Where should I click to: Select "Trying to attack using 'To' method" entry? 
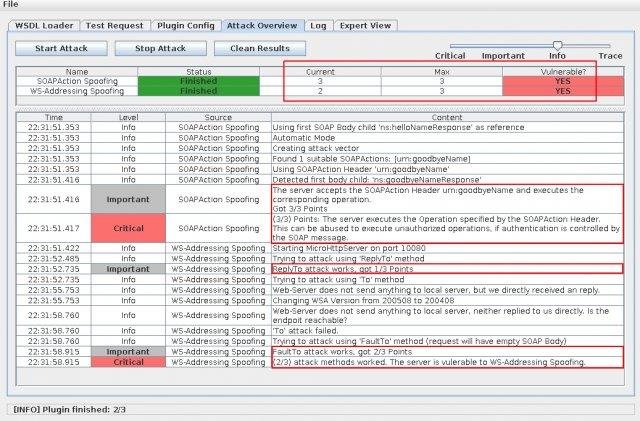click(x=447, y=280)
